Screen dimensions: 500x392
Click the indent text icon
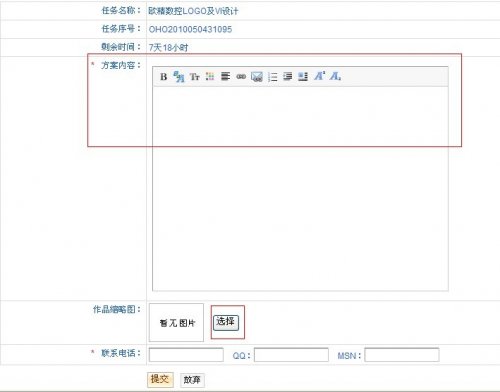(x=287, y=77)
